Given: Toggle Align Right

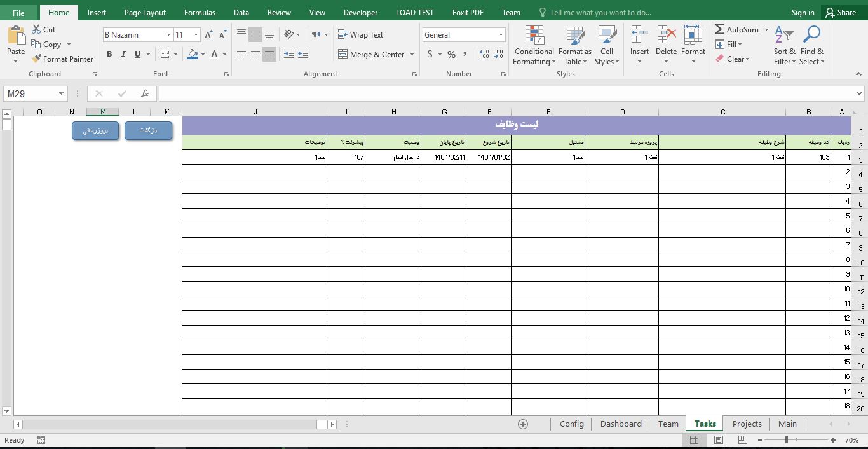Looking at the screenshot, I should (269, 54).
